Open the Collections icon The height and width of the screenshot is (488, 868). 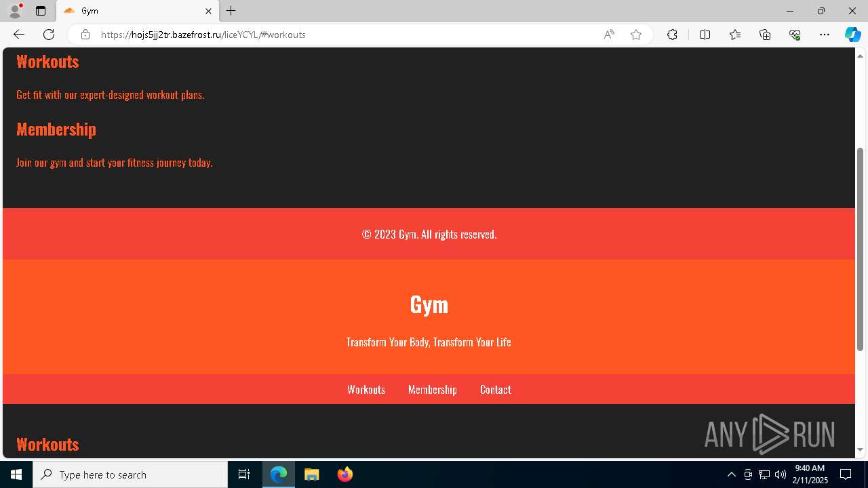765,35
